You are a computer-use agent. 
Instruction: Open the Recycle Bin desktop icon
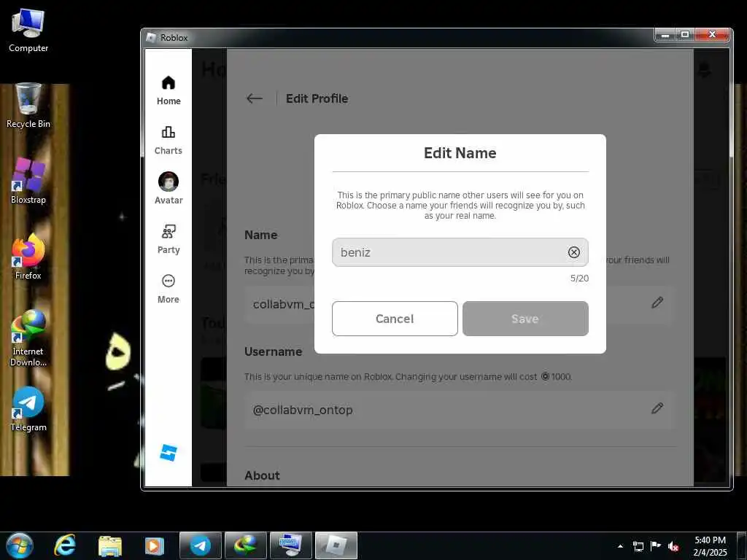pyautogui.click(x=28, y=106)
